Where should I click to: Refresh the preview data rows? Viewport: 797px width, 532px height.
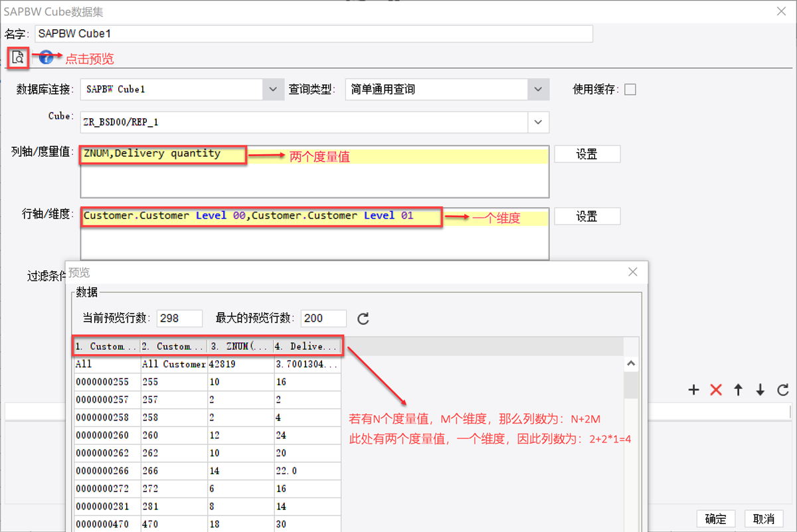pyautogui.click(x=363, y=319)
